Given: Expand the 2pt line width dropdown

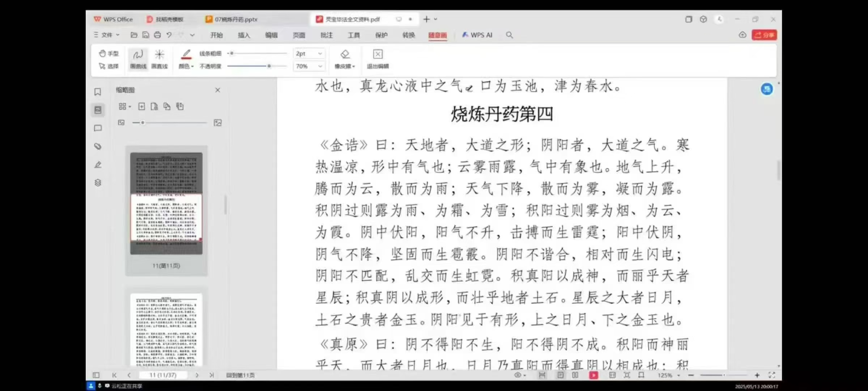Looking at the screenshot, I should click(x=320, y=54).
